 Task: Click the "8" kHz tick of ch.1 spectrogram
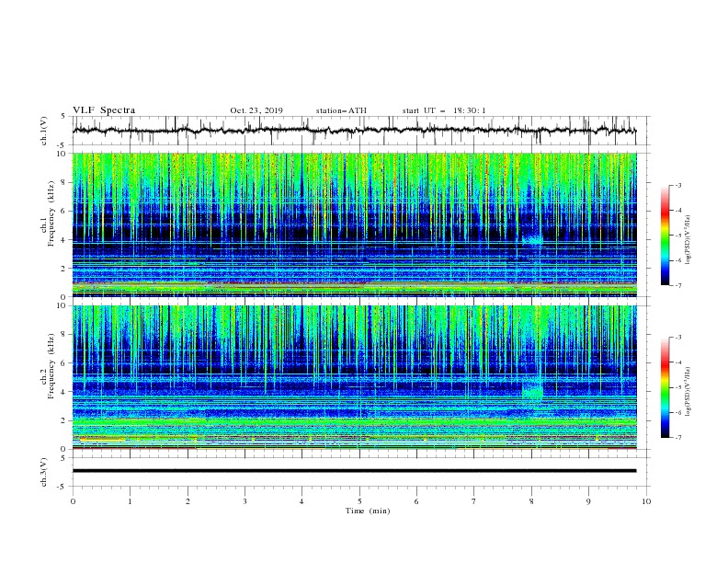[64, 182]
